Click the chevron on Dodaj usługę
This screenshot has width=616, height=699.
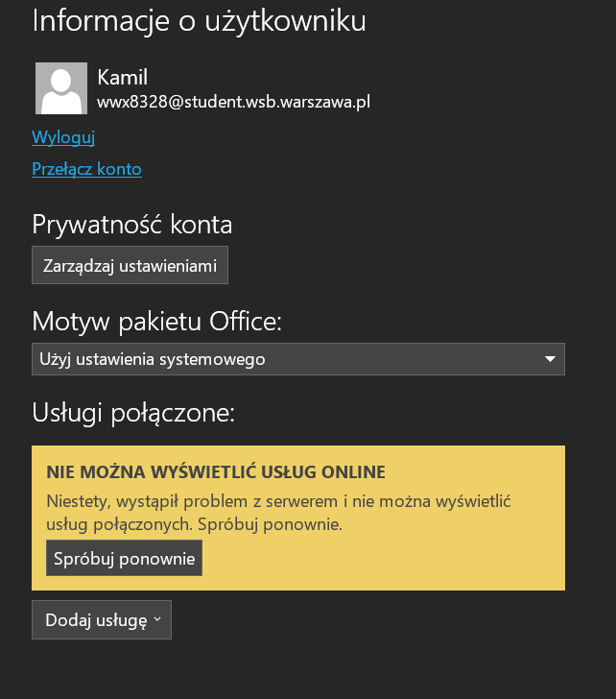point(157,620)
